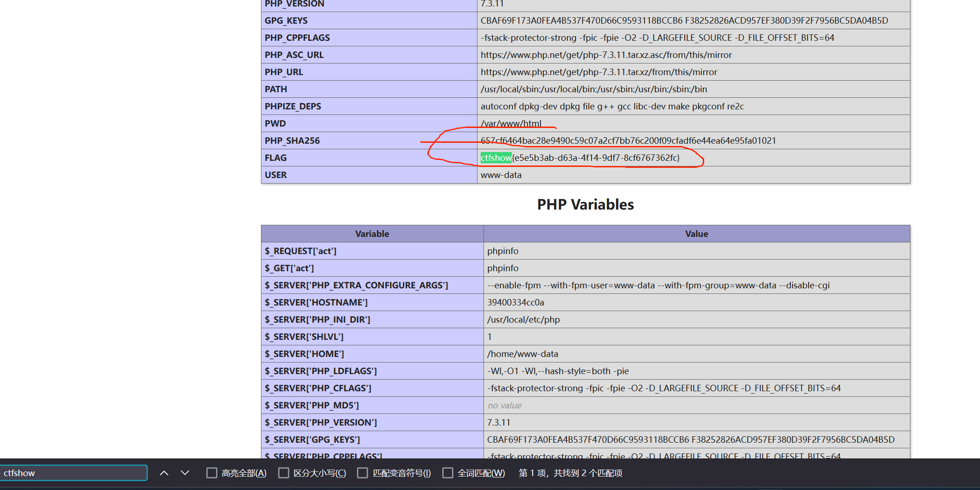The image size is (980, 490).
Task: Click the FLAG variable name cell
Action: click(x=276, y=158)
